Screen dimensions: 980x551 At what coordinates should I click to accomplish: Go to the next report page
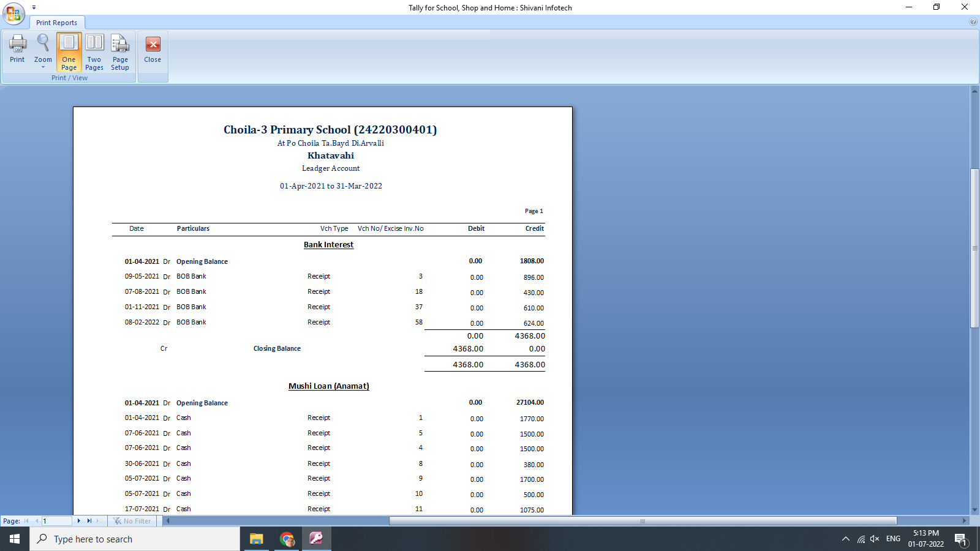[x=78, y=520]
